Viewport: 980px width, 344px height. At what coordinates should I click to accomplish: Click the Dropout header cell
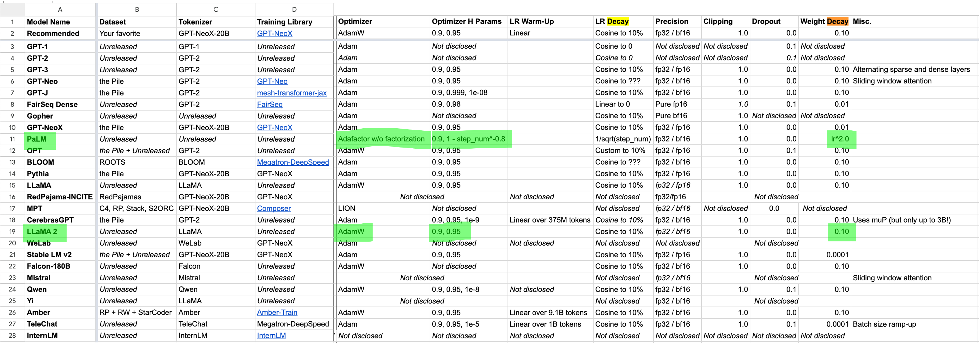pos(774,22)
